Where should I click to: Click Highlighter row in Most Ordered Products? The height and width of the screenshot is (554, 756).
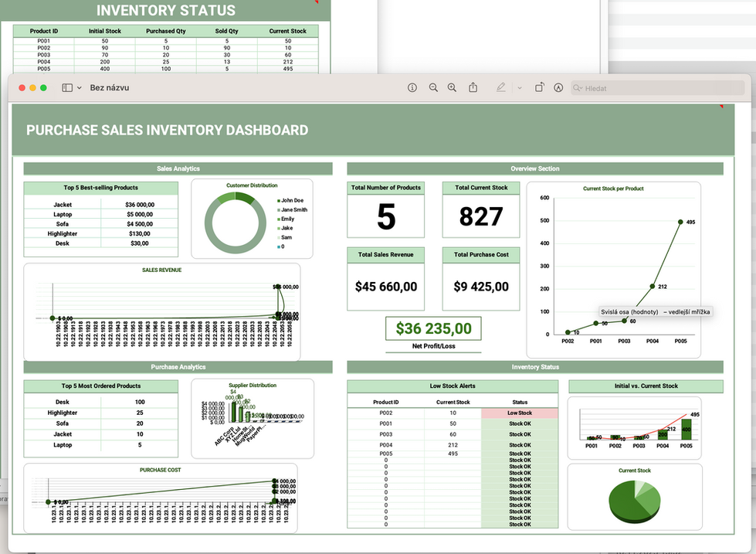(100, 413)
